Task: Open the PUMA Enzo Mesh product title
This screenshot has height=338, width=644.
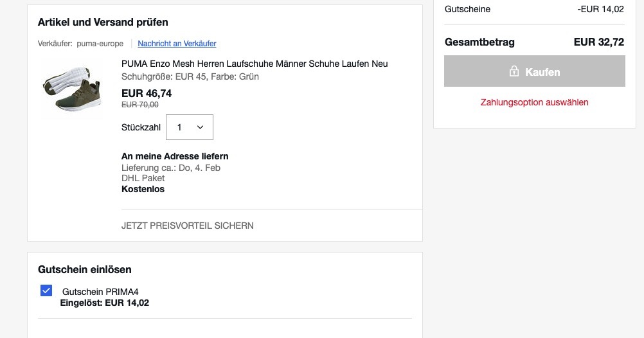Action: coord(255,64)
